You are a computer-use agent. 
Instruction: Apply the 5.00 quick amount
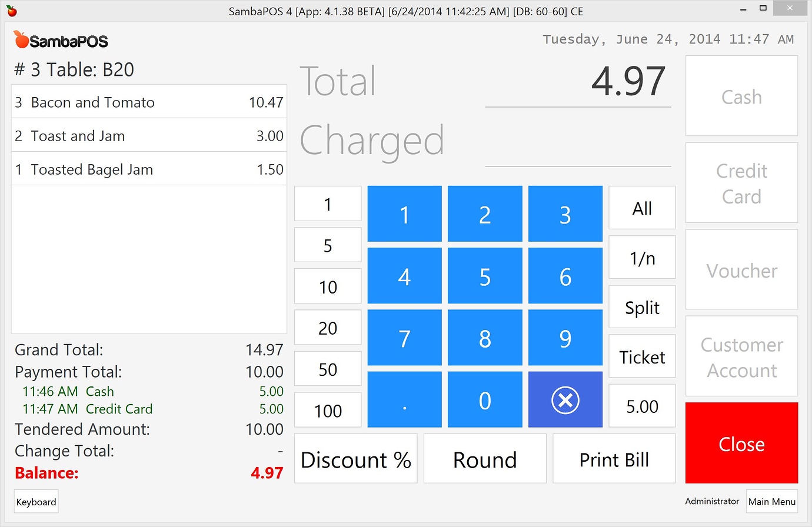click(642, 406)
